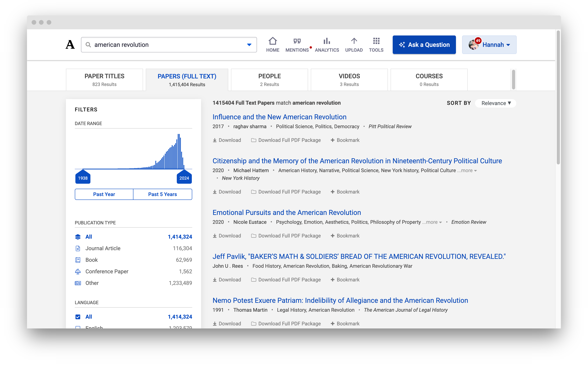Enable English language filter checkbox

tap(77, 328)
